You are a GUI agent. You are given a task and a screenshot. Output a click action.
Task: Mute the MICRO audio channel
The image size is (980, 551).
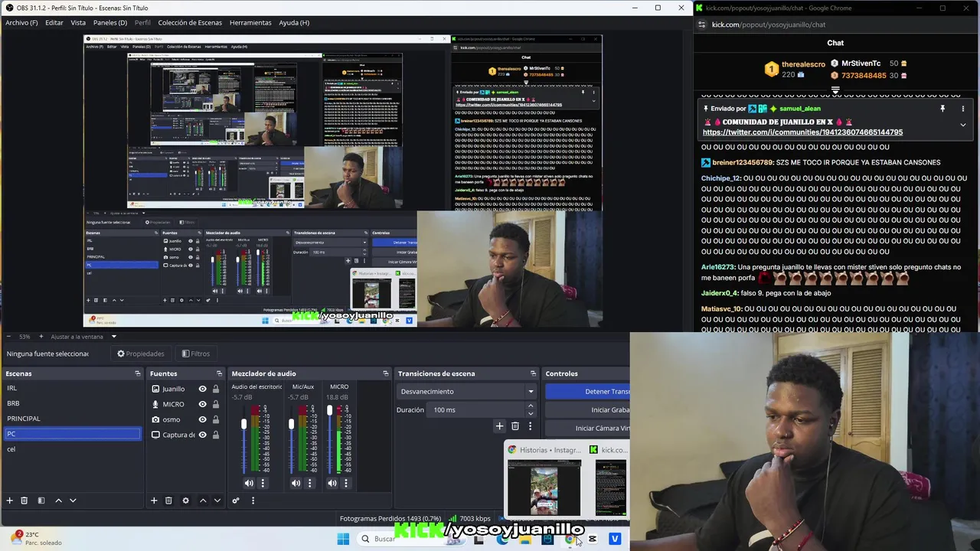tap(332, 483)
